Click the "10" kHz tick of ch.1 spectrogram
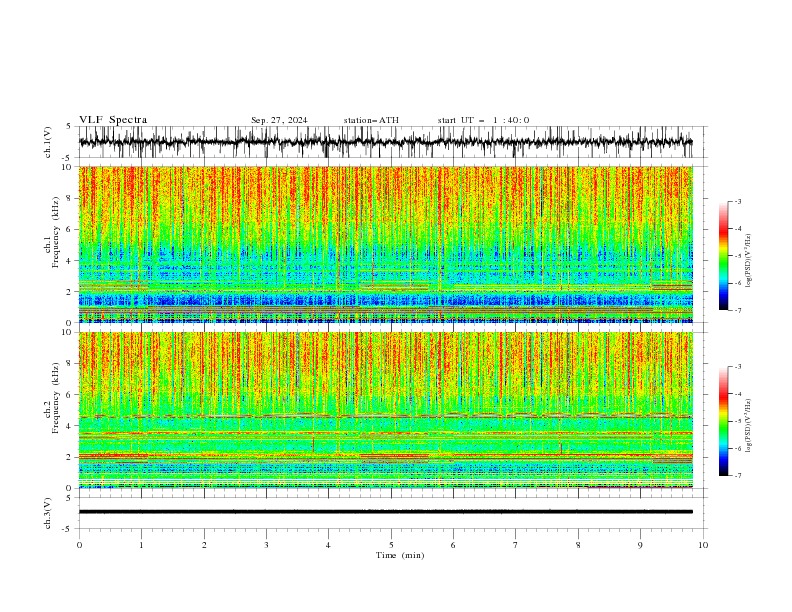 coord(68,167)
